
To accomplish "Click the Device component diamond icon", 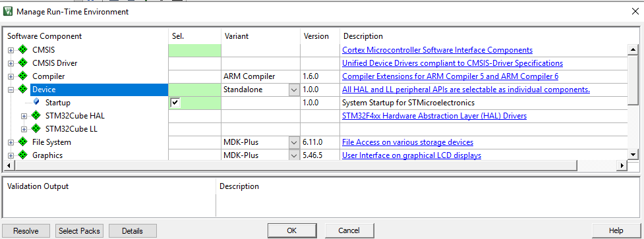I will click(x=23, y=90).
